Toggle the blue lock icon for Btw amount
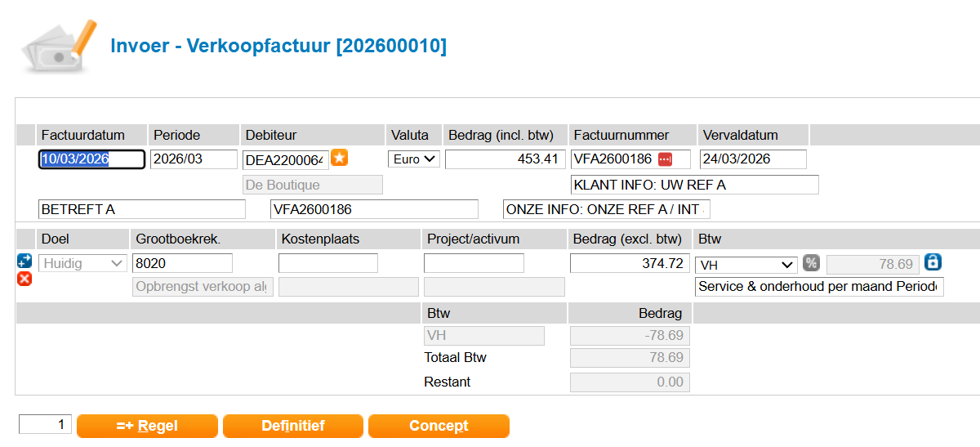 pos(933,263)
